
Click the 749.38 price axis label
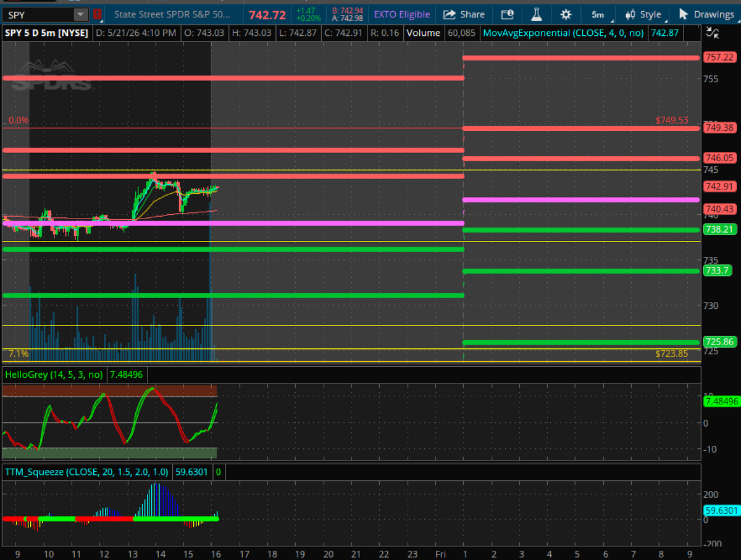pyautogui.click(x=719, y=128)
